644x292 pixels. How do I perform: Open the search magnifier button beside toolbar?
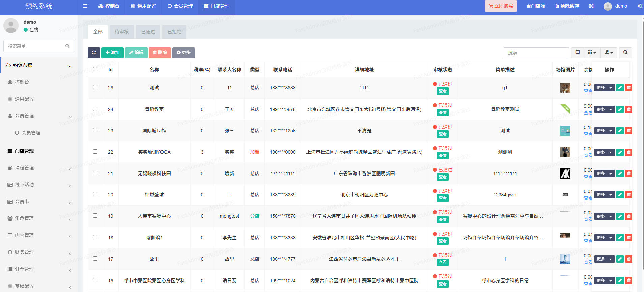pyautogui.click(x=625, y=53)
